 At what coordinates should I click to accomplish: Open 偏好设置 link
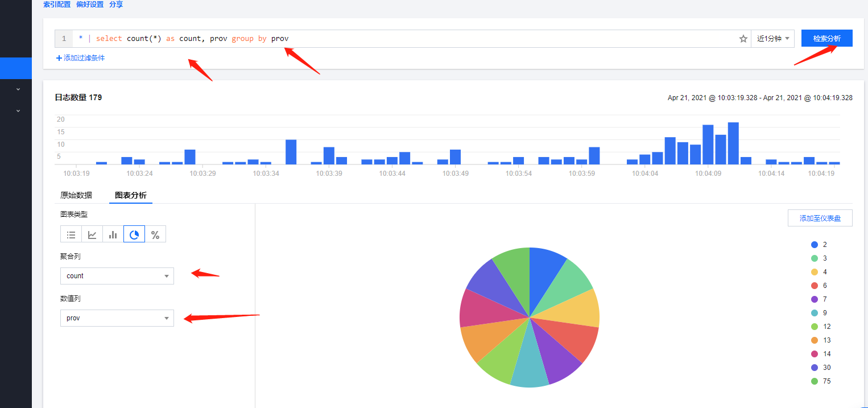(90, 5)
